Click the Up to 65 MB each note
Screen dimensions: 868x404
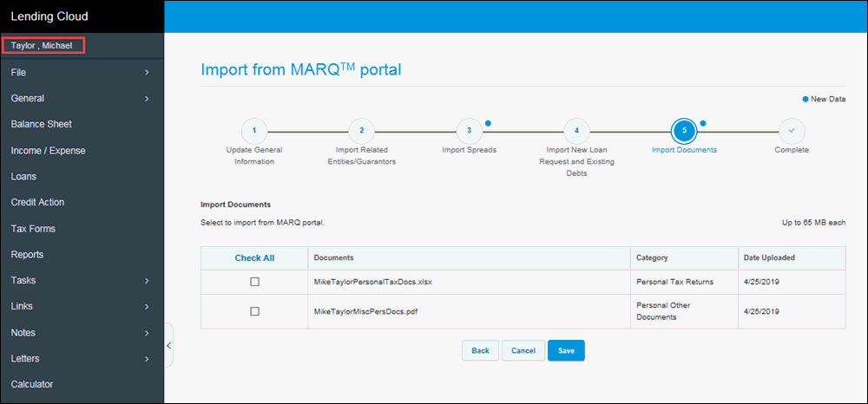812,224
